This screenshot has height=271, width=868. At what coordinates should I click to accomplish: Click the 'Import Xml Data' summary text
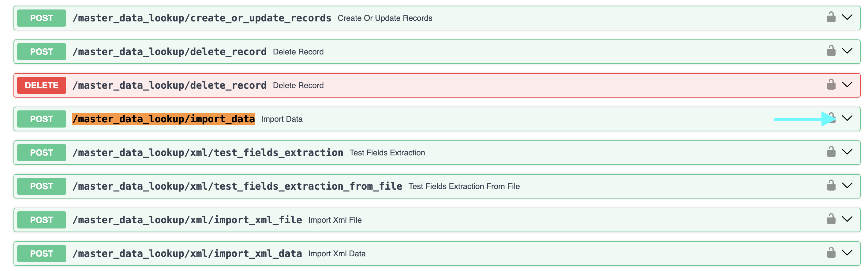pyautogui.click(x=337, y=254)
